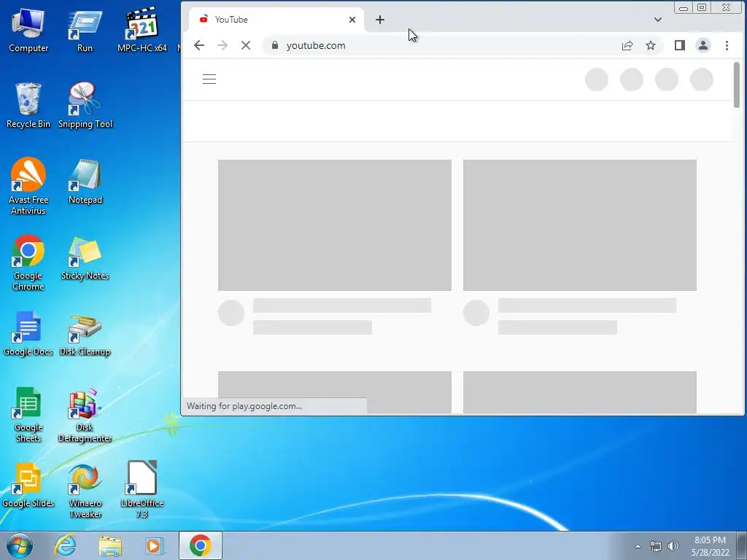The height and width of the screenshot is (560, 747).
Task: Open the network tray icon
Action: [656, 546]
